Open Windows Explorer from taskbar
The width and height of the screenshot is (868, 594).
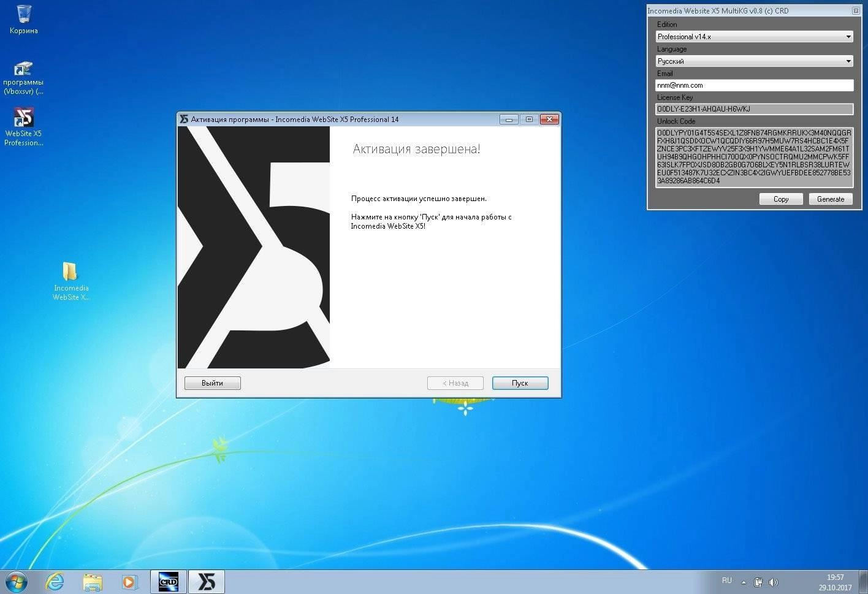pos(92,582)
